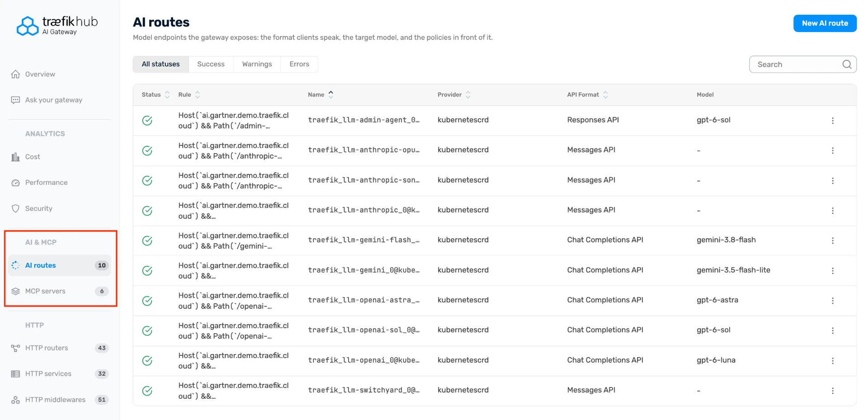The width and height of the screenshot is (868, 420).
Task: Open actions menu for switchyard route
Action: point(833,391)
